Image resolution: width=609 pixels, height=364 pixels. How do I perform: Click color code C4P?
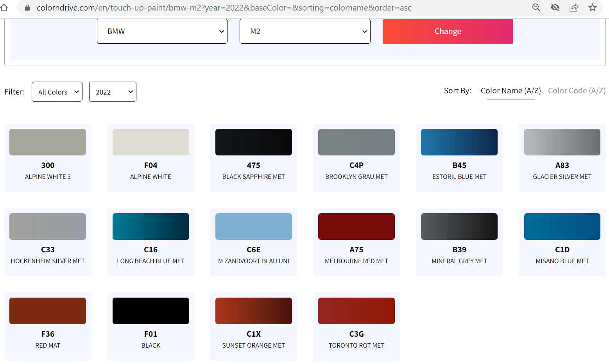tap(356, 165)
